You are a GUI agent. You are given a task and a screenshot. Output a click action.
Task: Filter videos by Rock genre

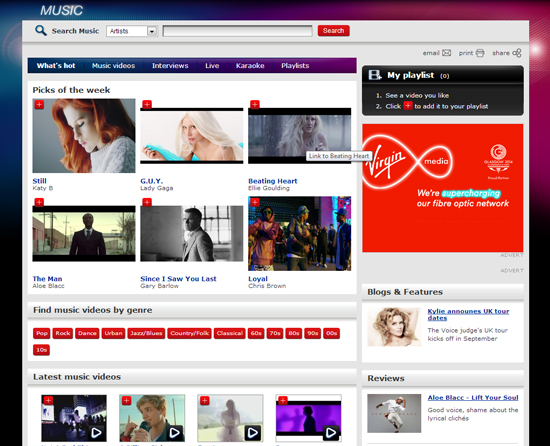pyautogui.click(x=63, y=333)
